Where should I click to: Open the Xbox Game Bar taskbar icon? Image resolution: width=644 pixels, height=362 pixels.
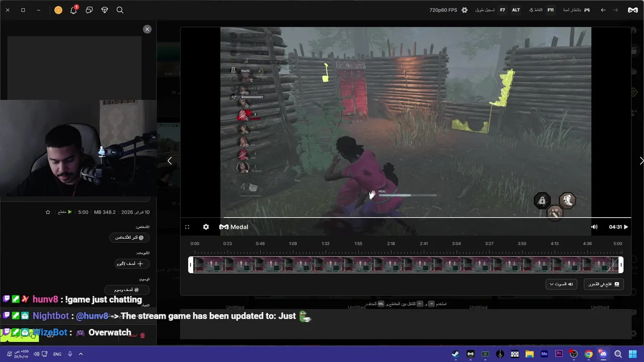point(485,354)
